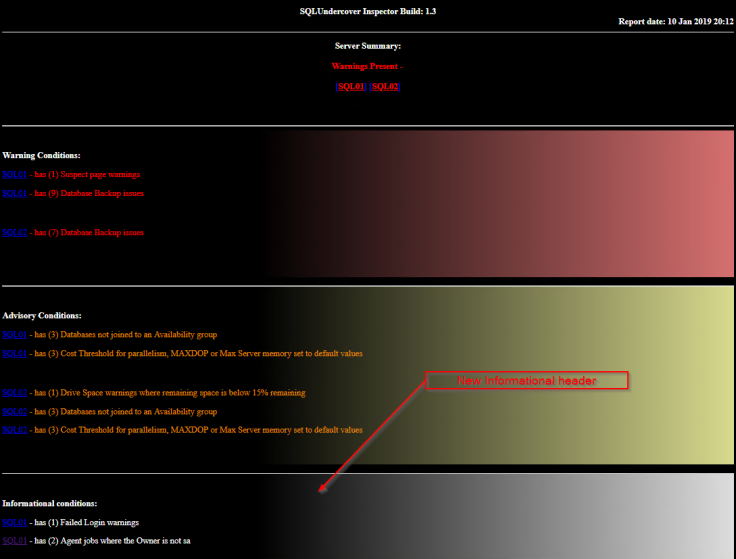Select 'has (1) Suspect page warnings' text
This screenshot has width=736, height=559.
coord(87,175)
